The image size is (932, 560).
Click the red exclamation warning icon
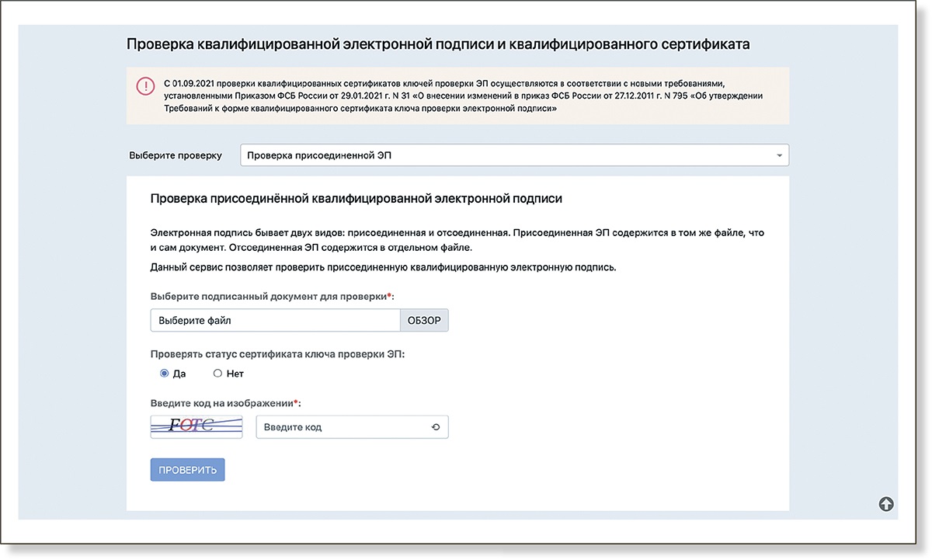145,86
